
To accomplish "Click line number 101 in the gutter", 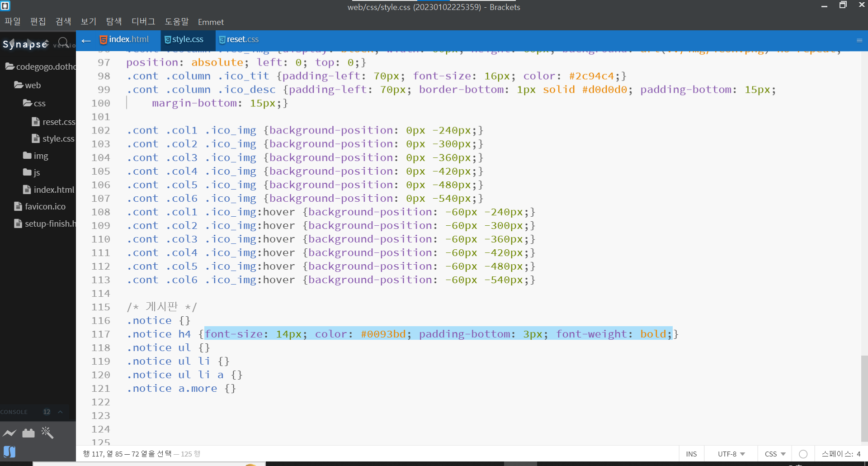I will [101, 117].
